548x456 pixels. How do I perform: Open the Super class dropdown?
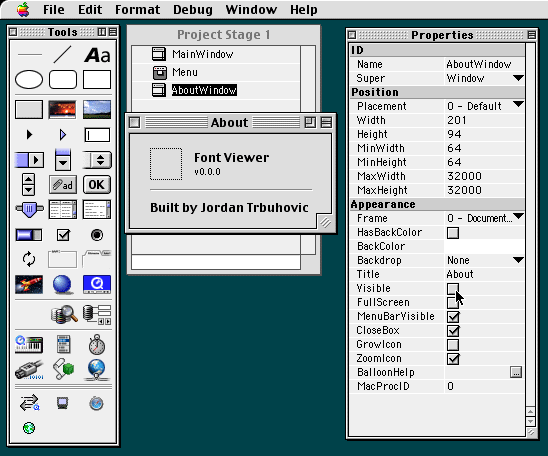(x=518, y=78)
